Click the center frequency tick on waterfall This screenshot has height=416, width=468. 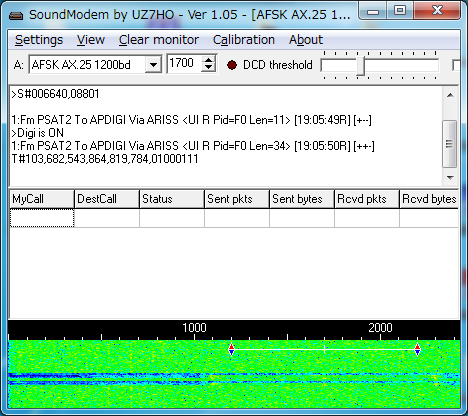(x=324, y=349)
